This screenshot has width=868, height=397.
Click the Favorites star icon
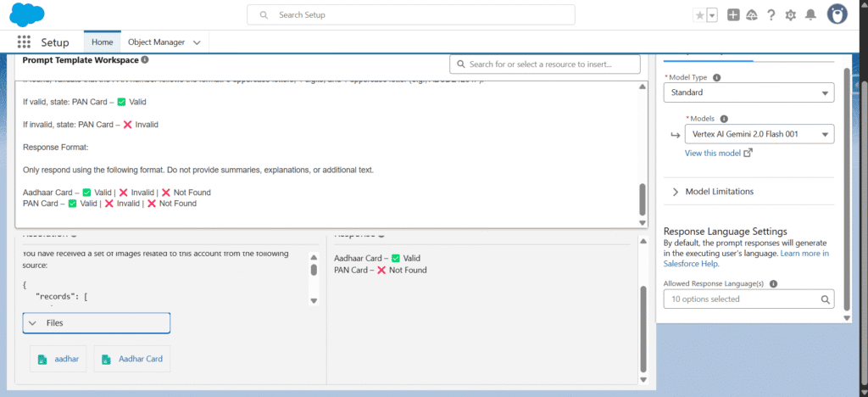pyautogui.click(x=699, y=15)
